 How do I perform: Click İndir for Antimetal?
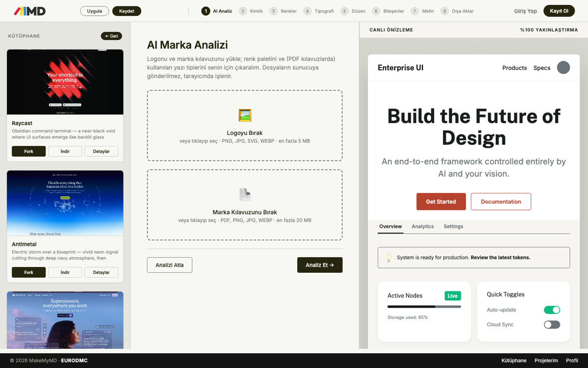[65, 272]
